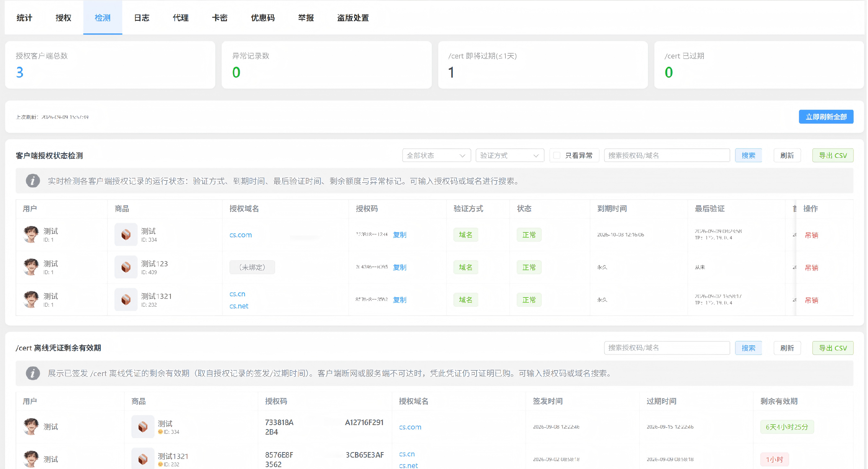This screenshot has width=868, height=469.
Task: Click 吊销 for the 测试1321 row
Action: 811,300
